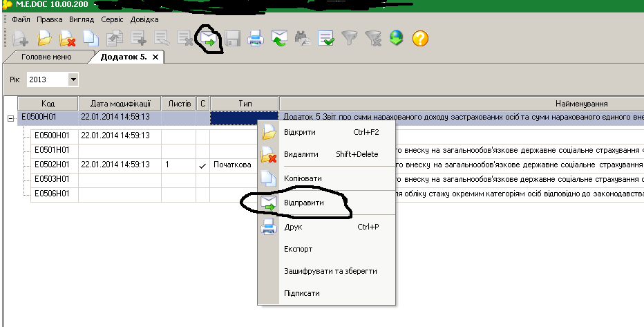644x327 pixels.
Task: Switch to the Головне меню tab
Action: point(47,57)
